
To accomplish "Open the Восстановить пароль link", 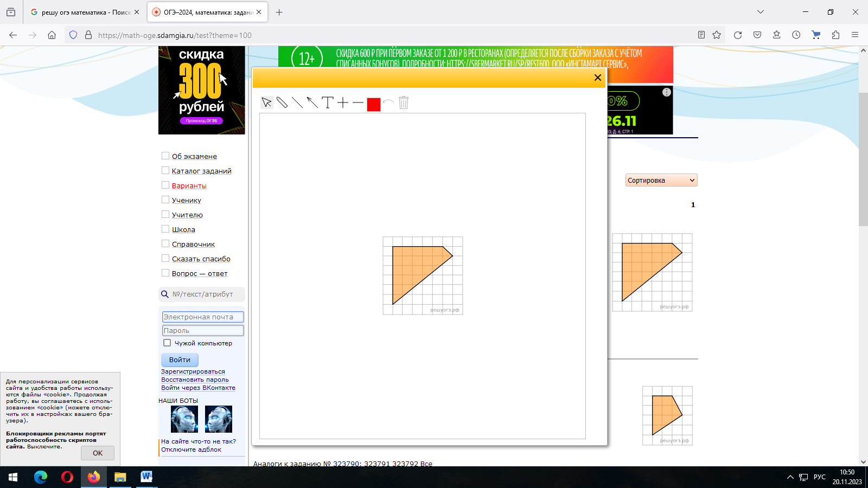I will pyautogui.click(x=195, y=380).
